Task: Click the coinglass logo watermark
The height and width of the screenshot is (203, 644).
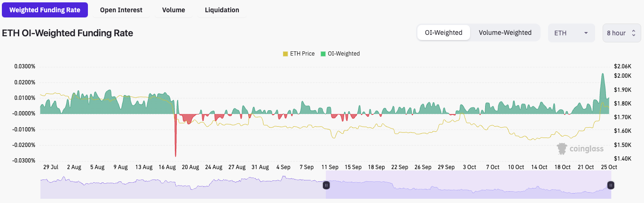Action: click(580, 149)
